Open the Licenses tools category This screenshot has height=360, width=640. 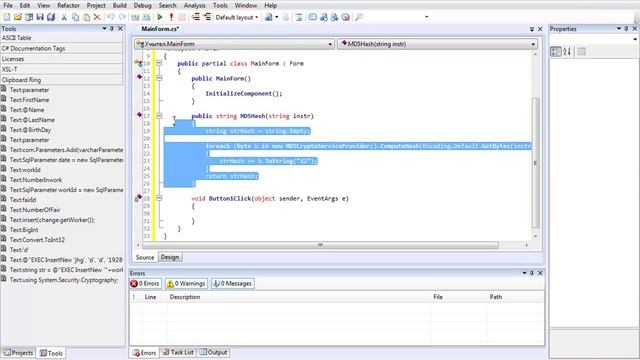[x=62, y=59]
